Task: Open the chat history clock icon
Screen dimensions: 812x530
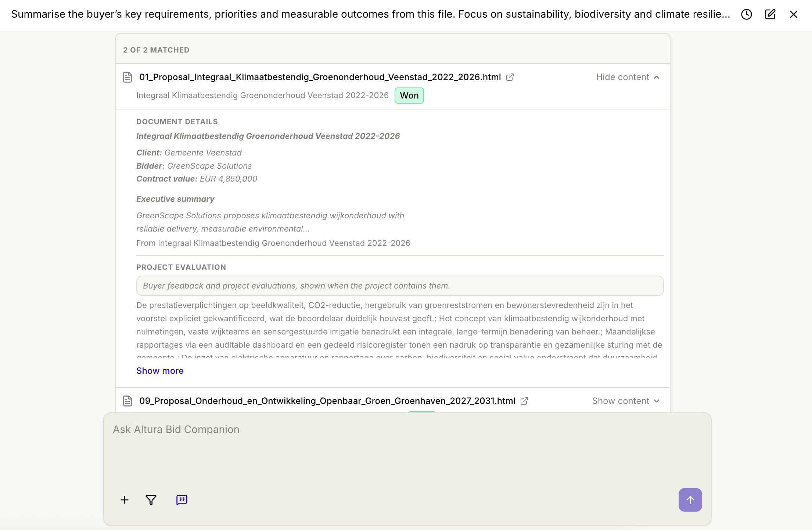Action: (746, 14)
